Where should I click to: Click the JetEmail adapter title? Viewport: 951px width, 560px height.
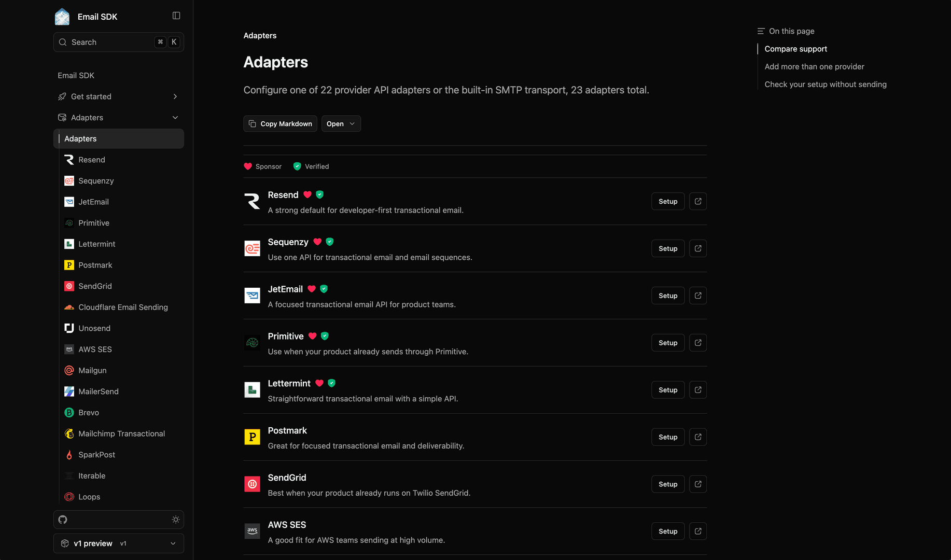tap(285, 289)
